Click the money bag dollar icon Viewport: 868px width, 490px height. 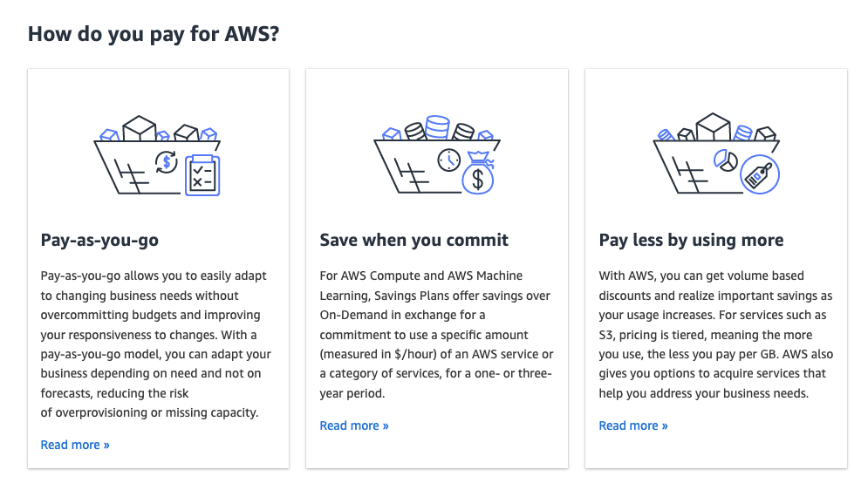478,174
